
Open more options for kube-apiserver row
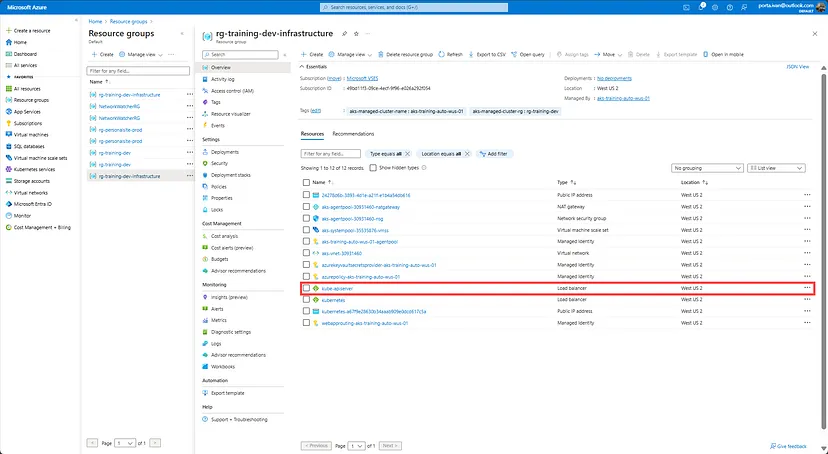[x=807, y=288]
